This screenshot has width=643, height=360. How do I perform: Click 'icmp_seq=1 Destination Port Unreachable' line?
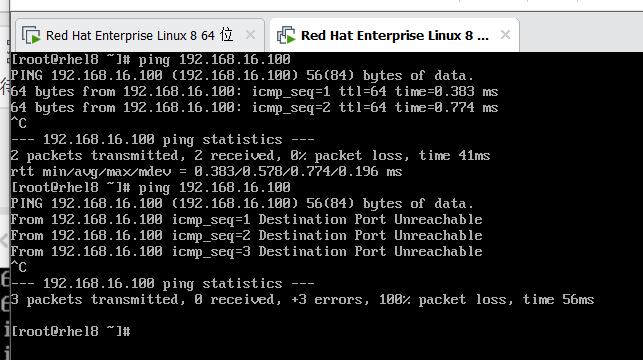[246, 219]
